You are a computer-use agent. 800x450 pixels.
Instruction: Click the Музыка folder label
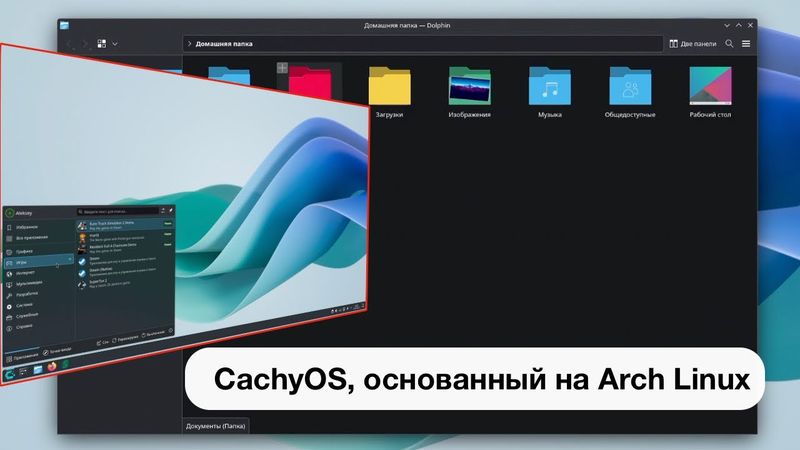point(549,115)
